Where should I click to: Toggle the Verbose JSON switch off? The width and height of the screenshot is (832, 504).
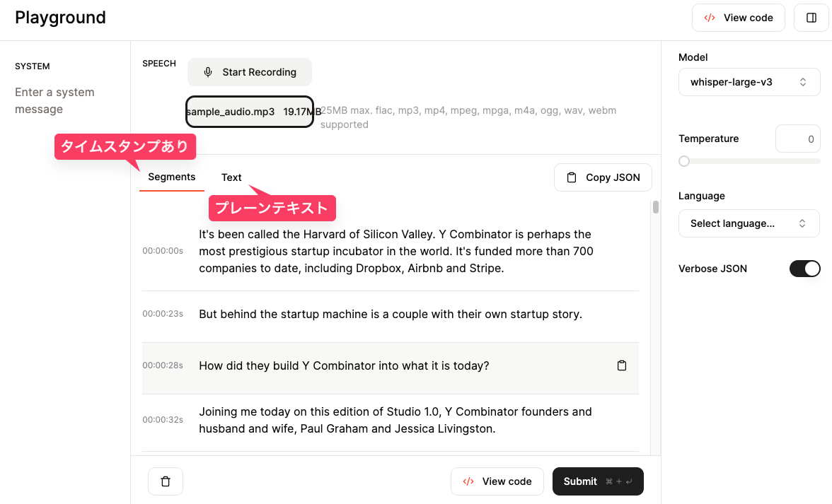(x=804, y=269)
